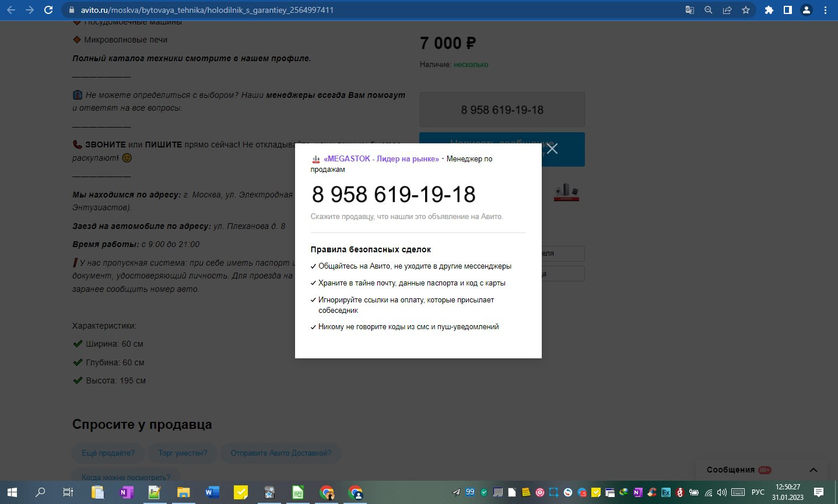Toggle the Chrome side panel

(x=788, y=10)
